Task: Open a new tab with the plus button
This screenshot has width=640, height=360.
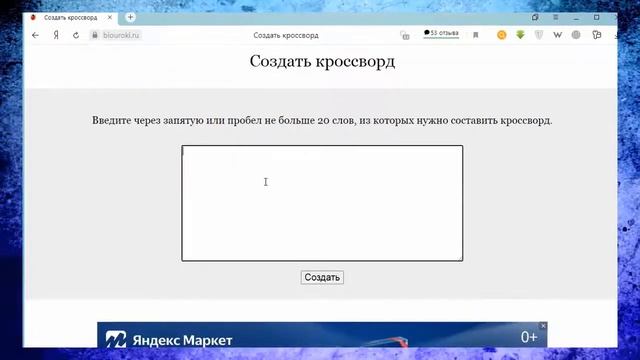Action: (x=130, y=17)
